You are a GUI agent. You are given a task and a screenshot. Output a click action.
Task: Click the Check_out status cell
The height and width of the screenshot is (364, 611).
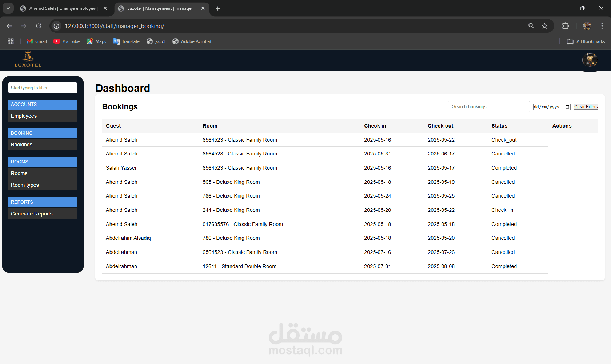(504, 140)
